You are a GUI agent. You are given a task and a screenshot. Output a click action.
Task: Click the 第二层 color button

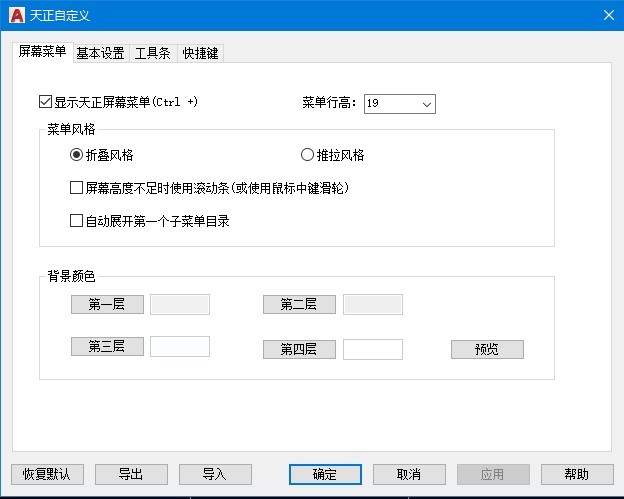[299, 304]
